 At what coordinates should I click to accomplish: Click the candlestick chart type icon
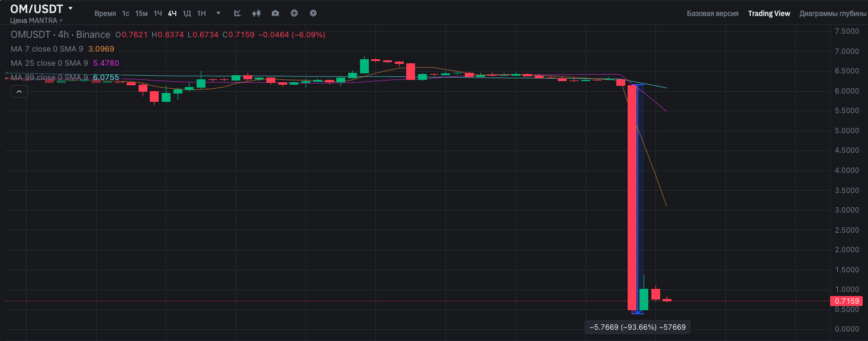click(256, 13)
